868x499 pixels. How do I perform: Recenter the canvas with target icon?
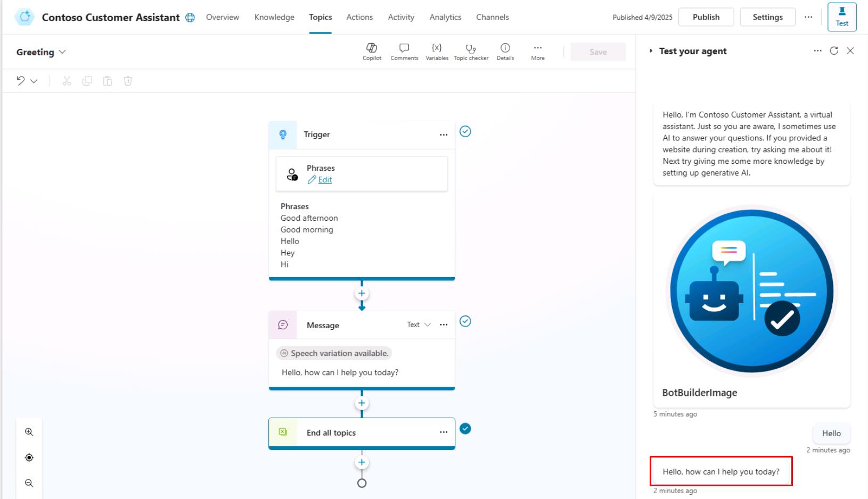pos(29,458)
